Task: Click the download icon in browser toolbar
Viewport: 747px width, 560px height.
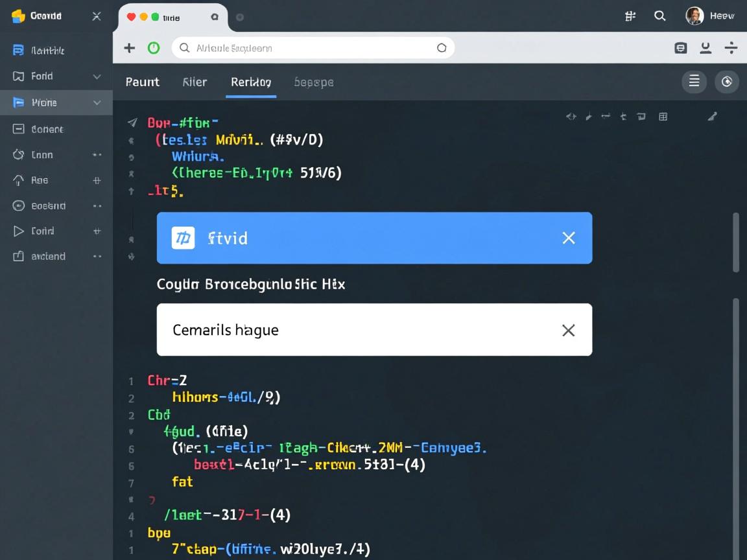Action: (705, 48)
